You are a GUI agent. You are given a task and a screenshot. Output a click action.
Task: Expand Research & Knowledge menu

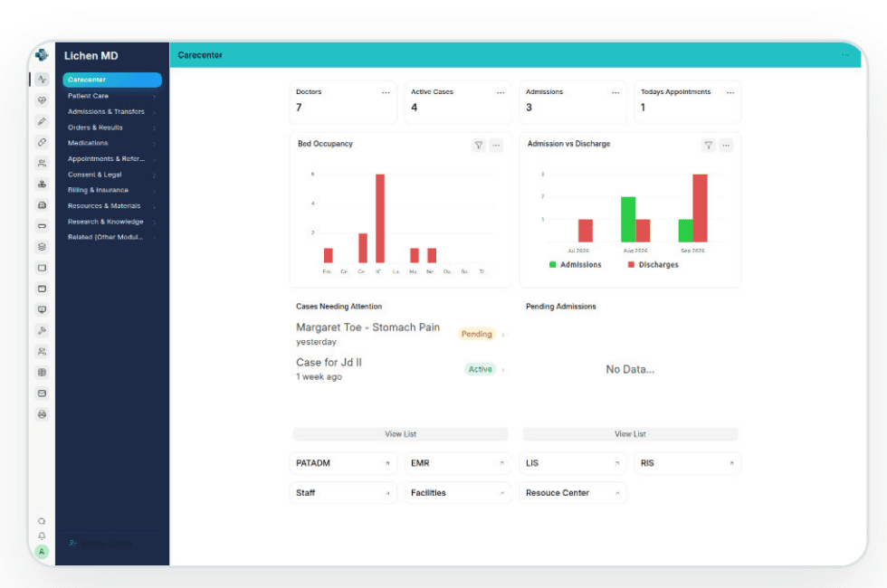[112, 222]
